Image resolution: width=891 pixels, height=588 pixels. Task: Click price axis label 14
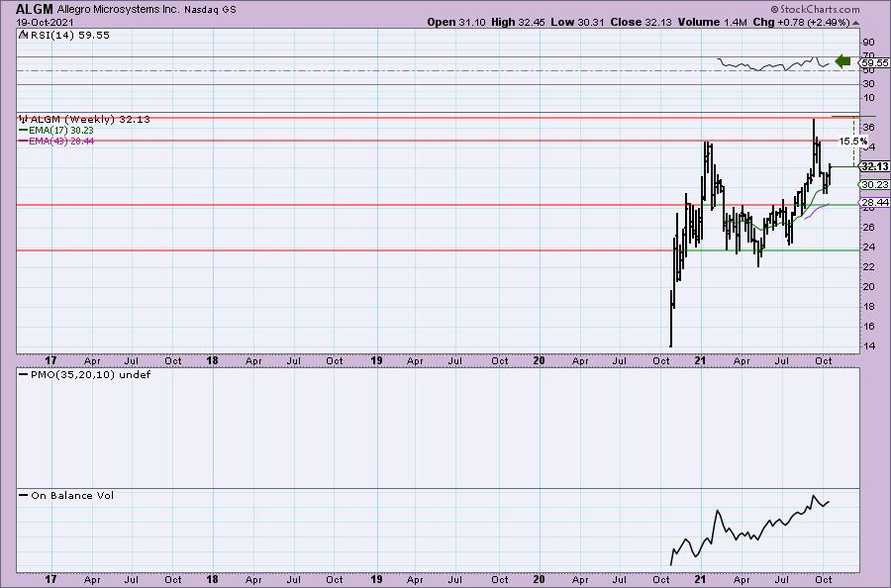pos(869,346)
